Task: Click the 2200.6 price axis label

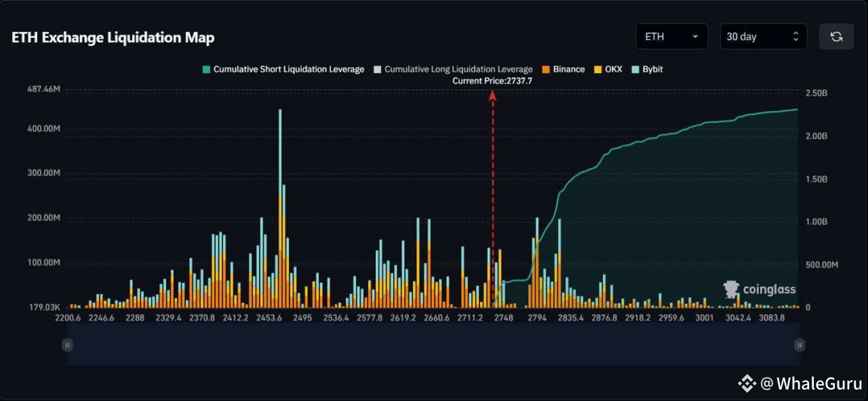Action: coord(68,318)
